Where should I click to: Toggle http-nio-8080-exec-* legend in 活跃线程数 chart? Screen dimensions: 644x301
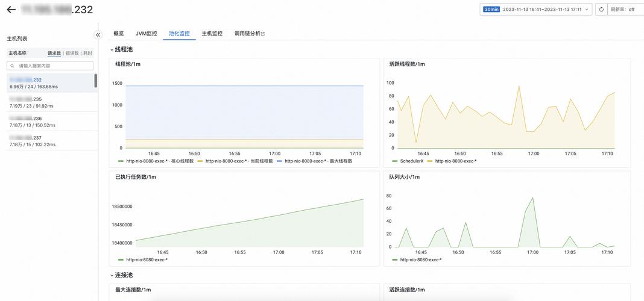click(452, 161)
